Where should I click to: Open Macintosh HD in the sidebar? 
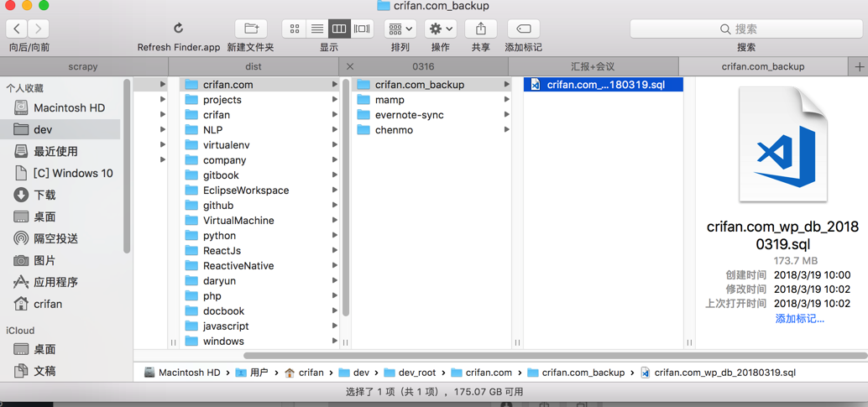60,107
